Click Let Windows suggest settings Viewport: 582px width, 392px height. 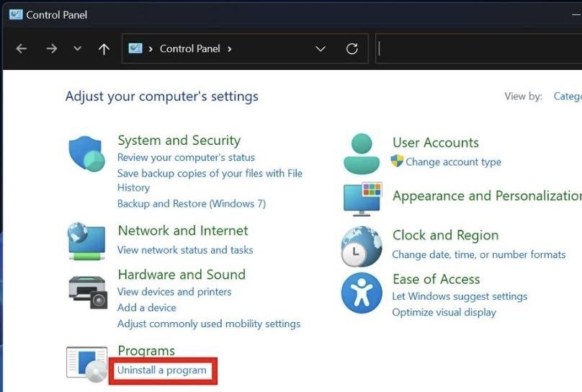[x=460, y=296]
